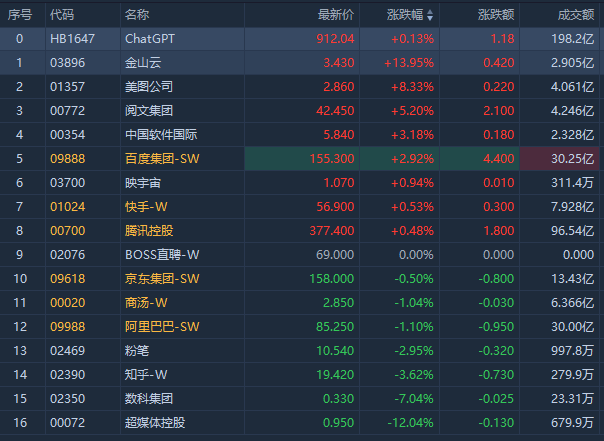Sort the list by 最新价 column
The width and height of the screenshot is (604, 441).
point(336,15)
